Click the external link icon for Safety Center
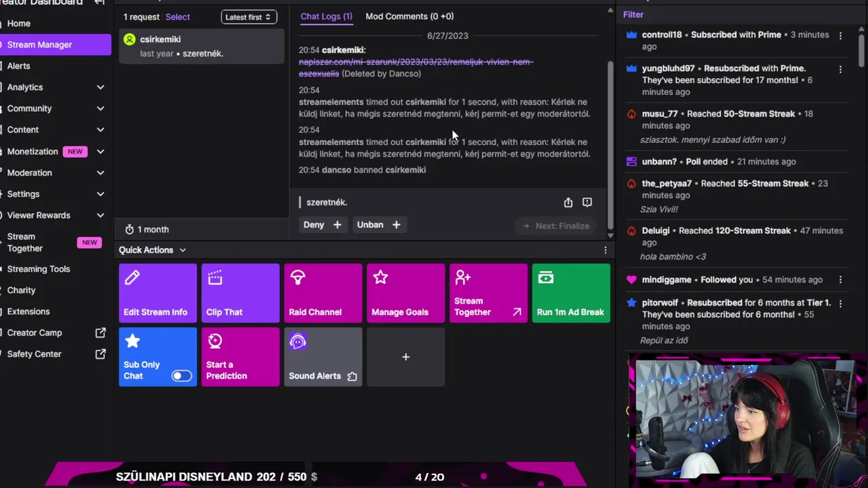Image resolution: width=868 pixels, height=488 pixels. [x=100, y=354]
